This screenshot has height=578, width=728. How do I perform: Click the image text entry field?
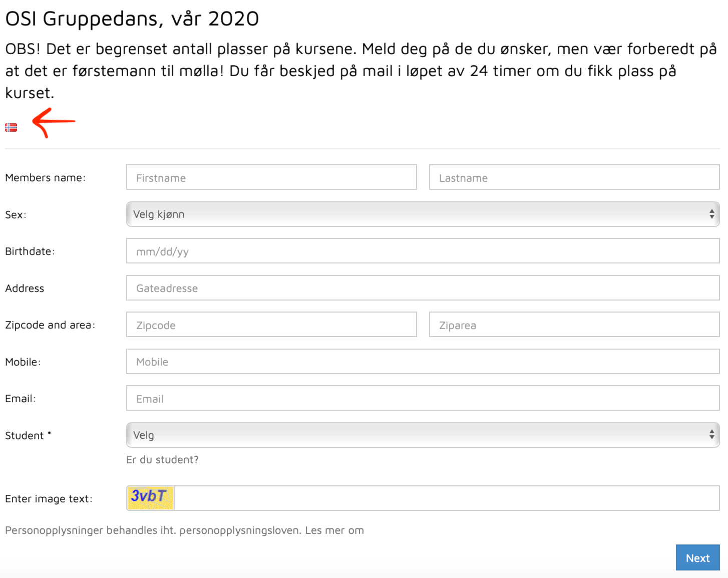447,498
